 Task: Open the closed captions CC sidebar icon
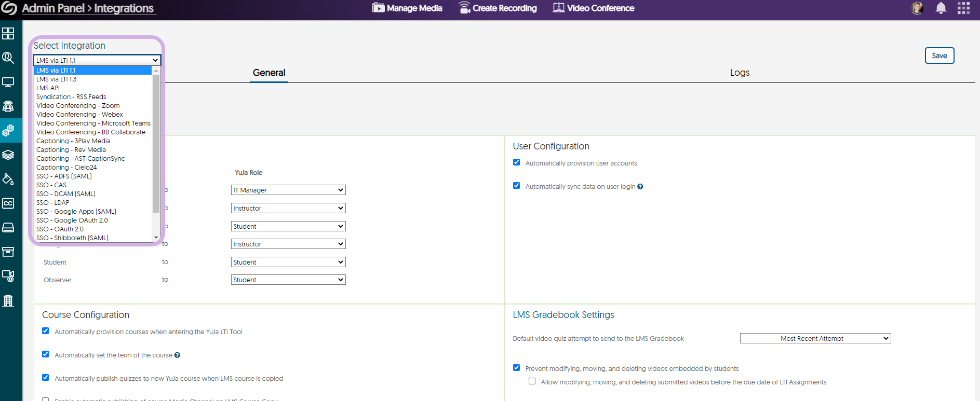(x=8, y=203)
